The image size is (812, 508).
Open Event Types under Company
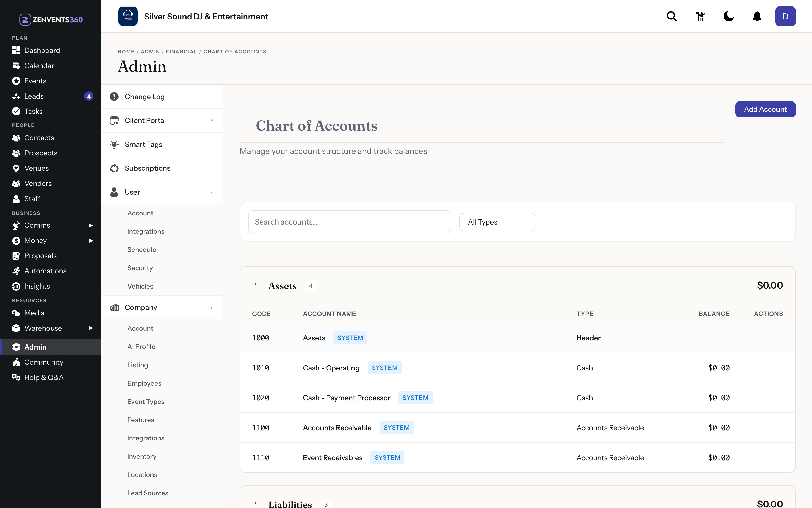[146, 402]
